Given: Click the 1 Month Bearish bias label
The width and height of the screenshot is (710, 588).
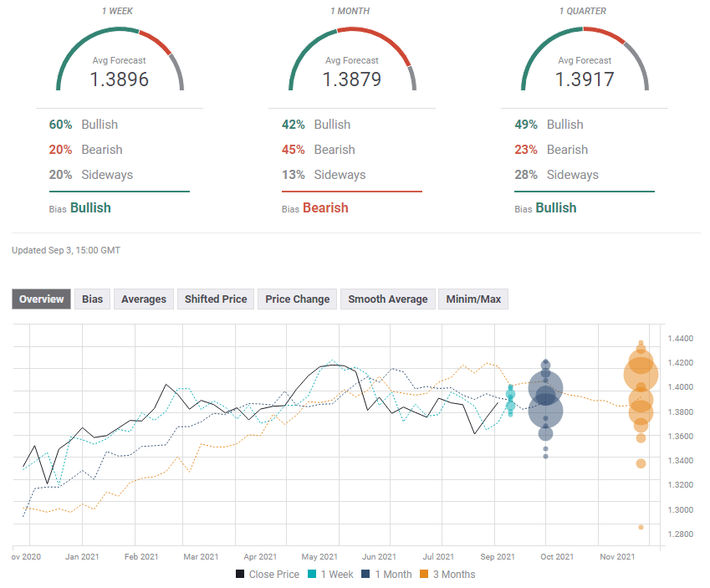Looking at the screenshot, I should pyautogui.click(x=325, y=207).
